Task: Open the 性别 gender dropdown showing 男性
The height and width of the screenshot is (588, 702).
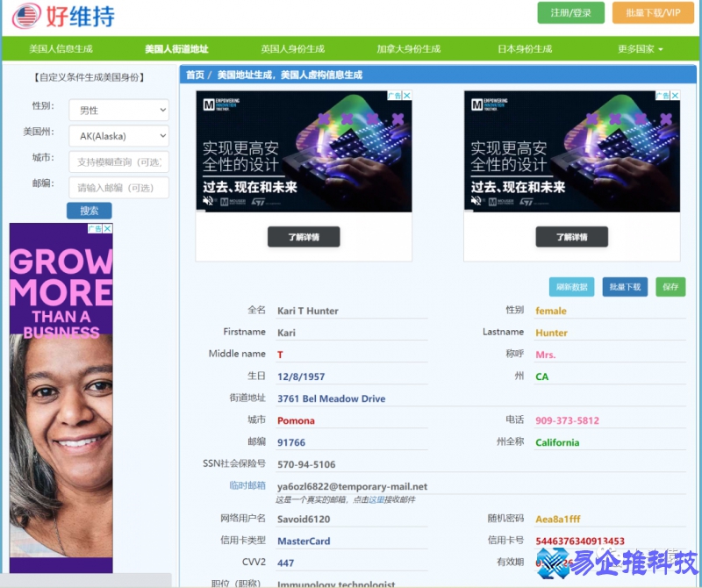Action: [x=118, y=109]
